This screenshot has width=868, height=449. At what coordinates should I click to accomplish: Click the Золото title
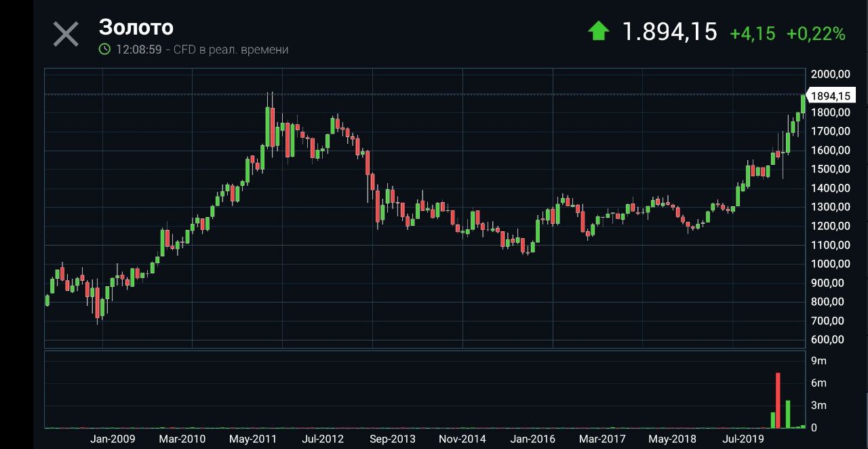(136, 27)
